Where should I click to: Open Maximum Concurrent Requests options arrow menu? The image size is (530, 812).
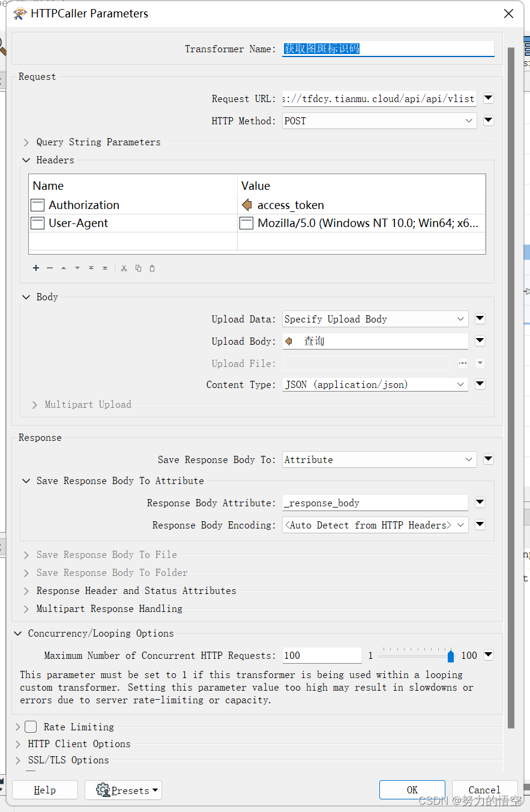(489, 655)
